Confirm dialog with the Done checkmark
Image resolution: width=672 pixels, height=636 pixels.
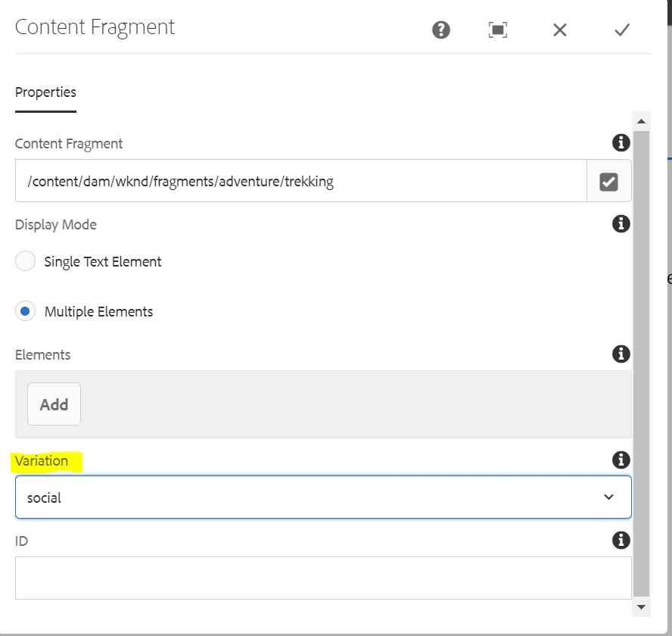click(622, 30)
